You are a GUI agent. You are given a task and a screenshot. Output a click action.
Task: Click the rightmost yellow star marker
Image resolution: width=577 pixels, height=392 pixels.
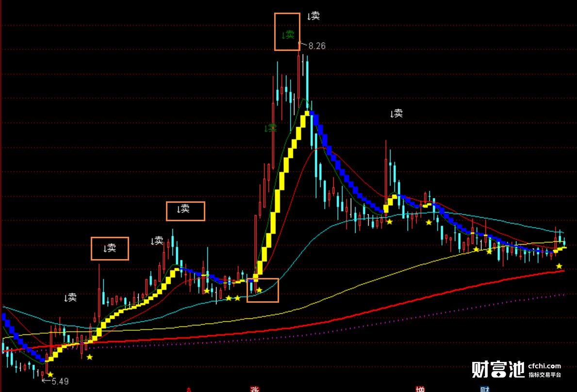[x=559, y=266]
